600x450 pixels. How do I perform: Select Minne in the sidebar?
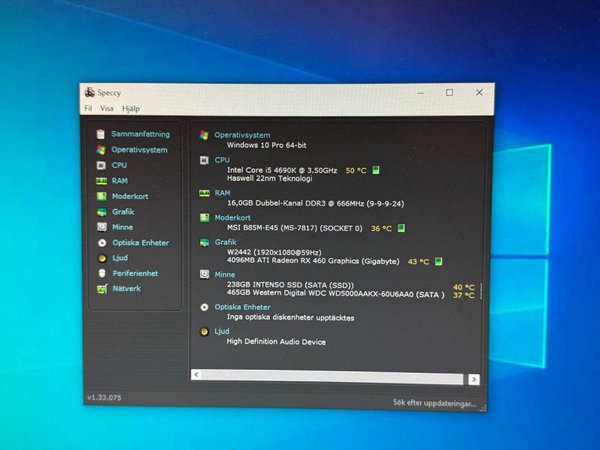tap(122, 227)
